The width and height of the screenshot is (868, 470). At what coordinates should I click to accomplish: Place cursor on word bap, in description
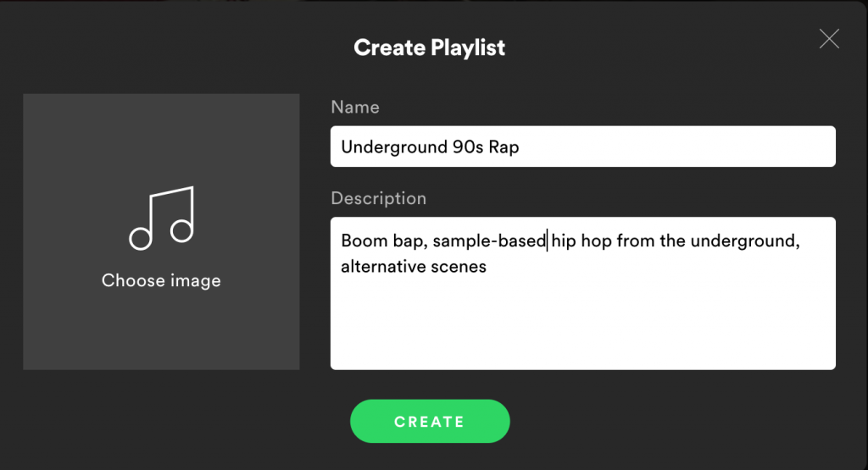pos(410,241)
